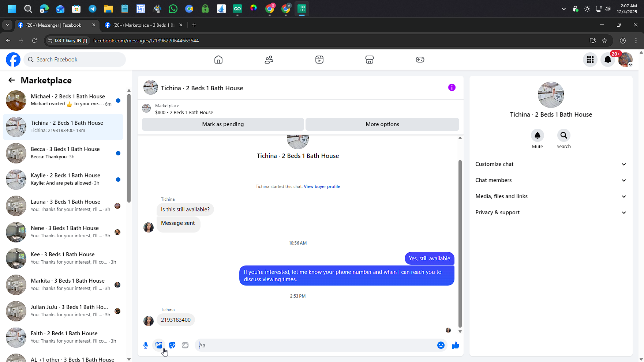Open account profile picture menu

pos(625,60)
